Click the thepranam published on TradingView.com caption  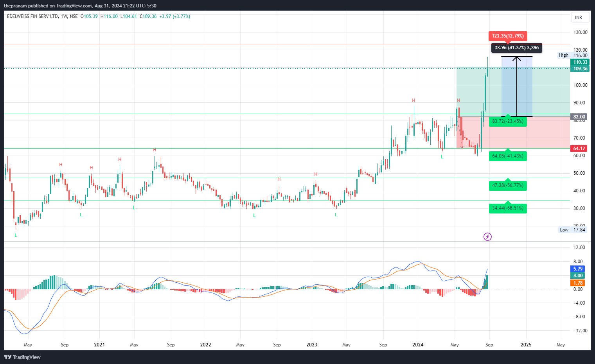coord(80,6)
